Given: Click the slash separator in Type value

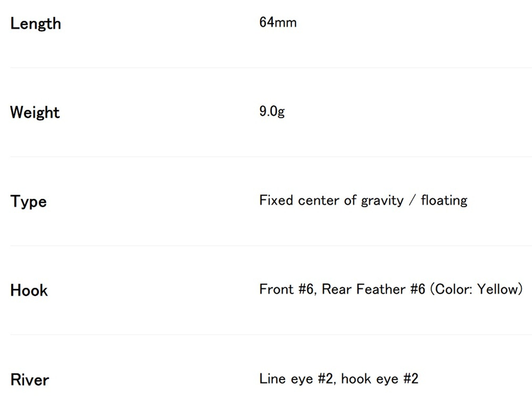Looking at the screenshot, I should [412, 201].
